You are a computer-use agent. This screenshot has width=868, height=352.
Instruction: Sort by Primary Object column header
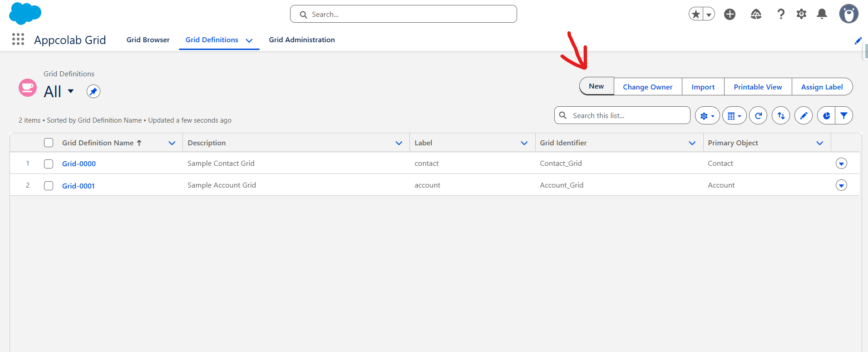click(x=733, y=143)
